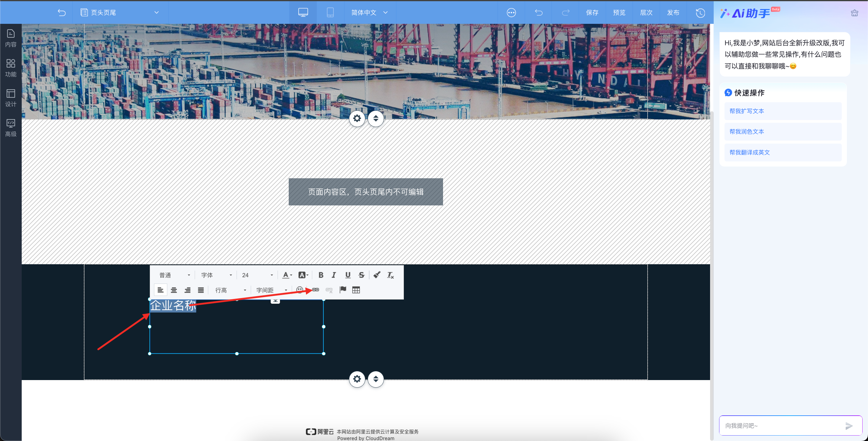The width and height of the screenshot is (868, 441).
Task: Click 帮我扩写文本 quick action
Action: pyautogui.click(x=783, y=111)
